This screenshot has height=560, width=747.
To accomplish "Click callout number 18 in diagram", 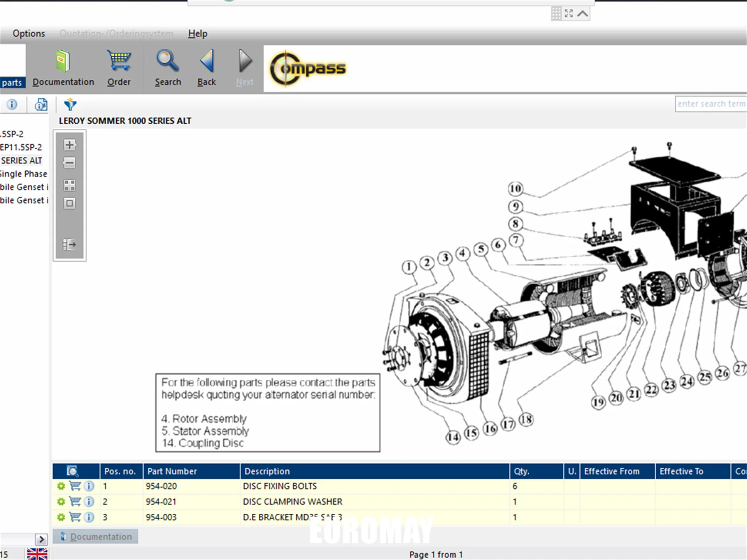I will 526,419.
